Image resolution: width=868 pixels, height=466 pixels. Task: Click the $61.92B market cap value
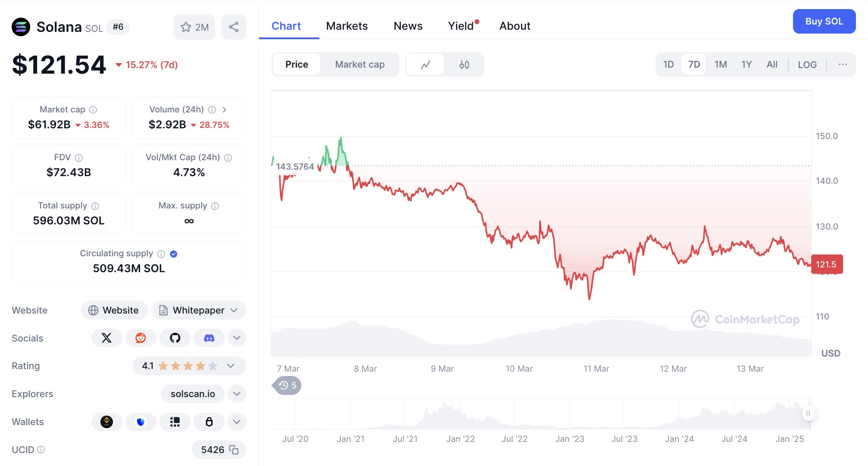(x=49, y=125)
